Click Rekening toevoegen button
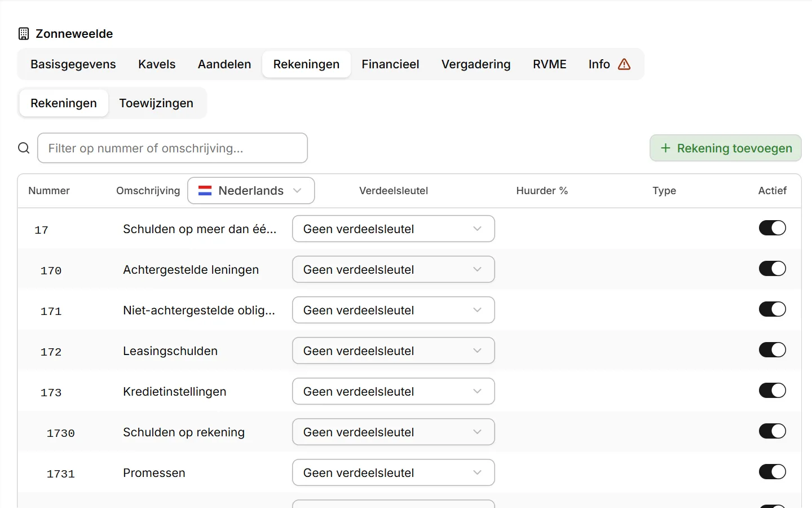 [x=726, y=148]
